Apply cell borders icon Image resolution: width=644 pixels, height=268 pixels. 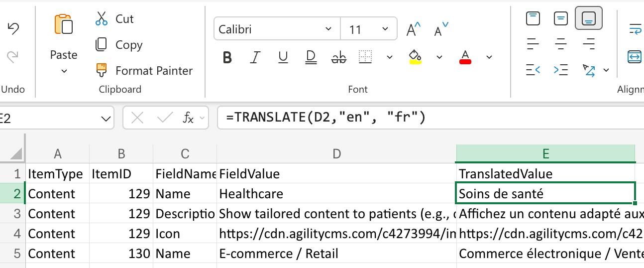[x=366, y=57]
